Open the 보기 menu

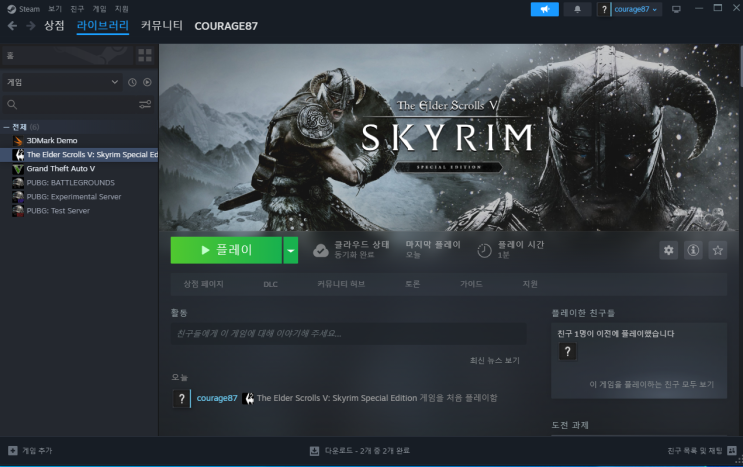(x=55, y=9)
